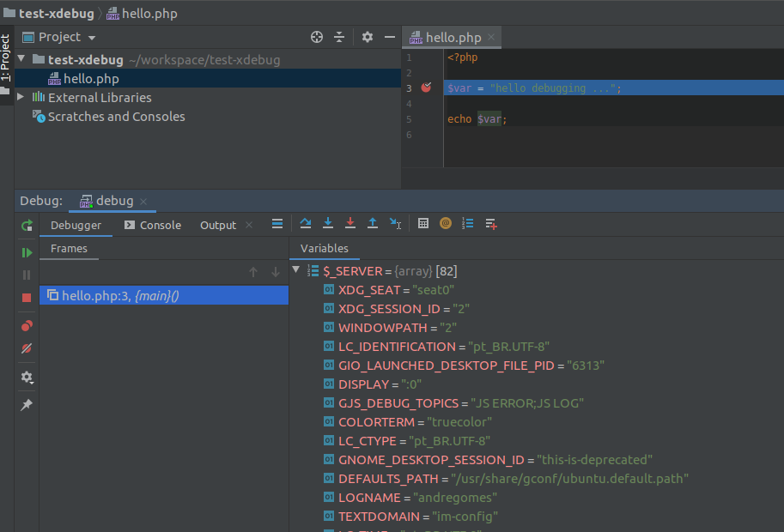Open hello.php from the breadcrumb bar

[148, 14]
